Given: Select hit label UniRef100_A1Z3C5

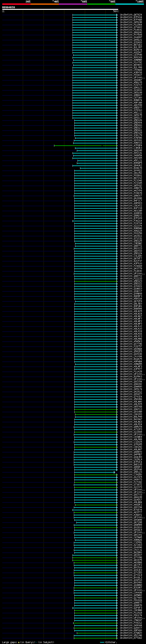Looking at the screenshot, I should click(x=131, y=477).
